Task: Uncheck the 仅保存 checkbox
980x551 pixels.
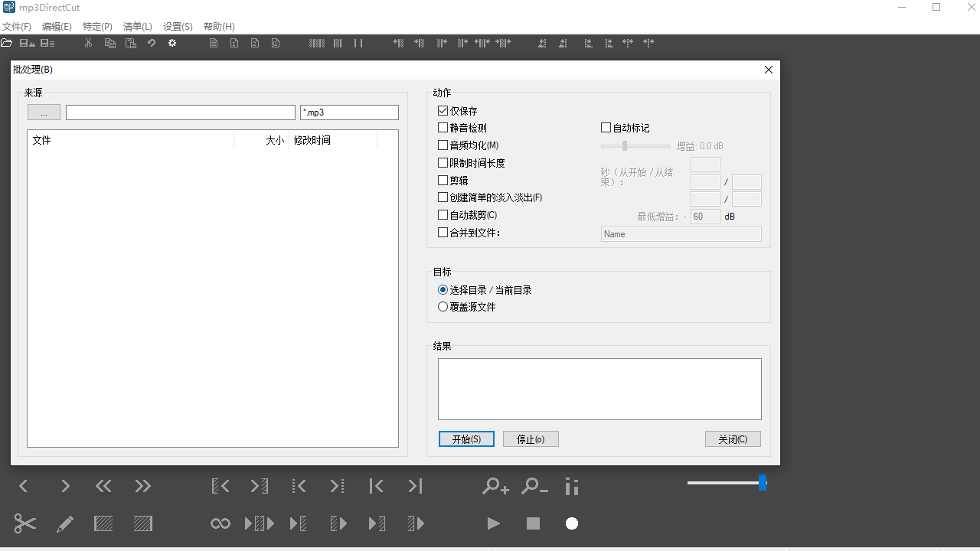Action: coord(443,109)
